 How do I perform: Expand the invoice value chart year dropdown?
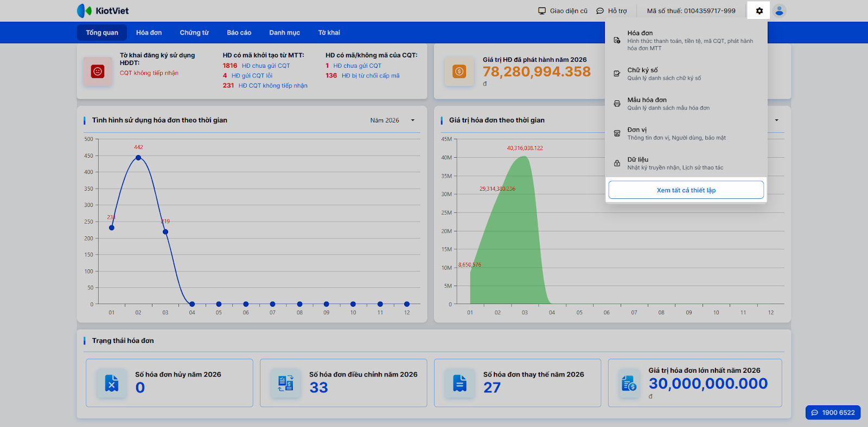[x=776, y=120]
